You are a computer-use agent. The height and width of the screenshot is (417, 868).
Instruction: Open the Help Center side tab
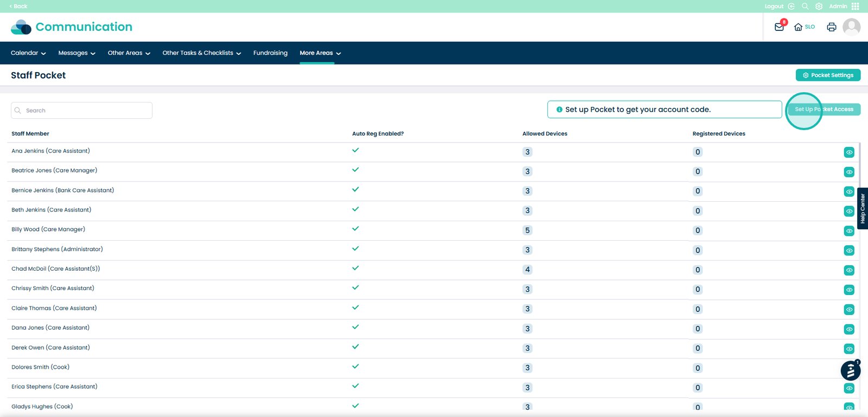pos(862,209)
